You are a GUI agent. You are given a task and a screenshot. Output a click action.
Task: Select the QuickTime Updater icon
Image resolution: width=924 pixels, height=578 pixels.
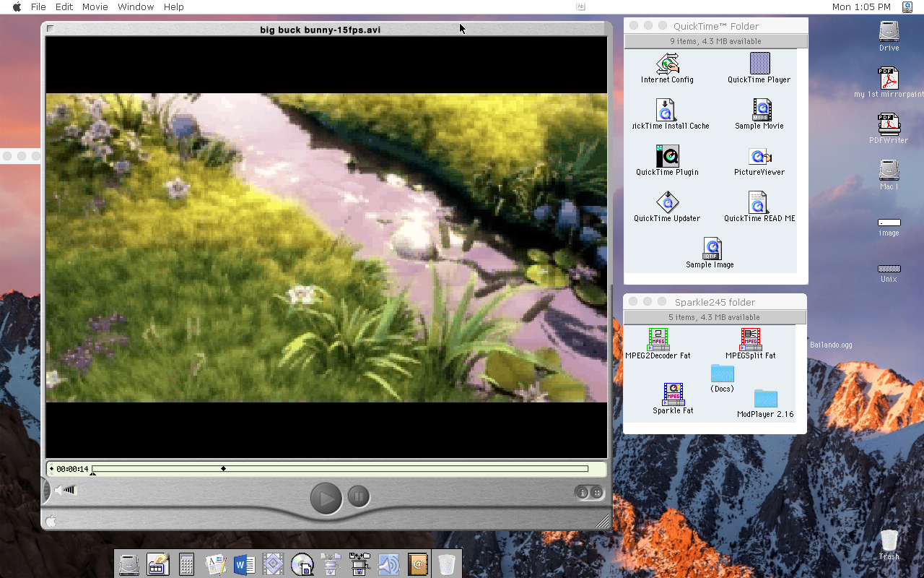point(668,202)
